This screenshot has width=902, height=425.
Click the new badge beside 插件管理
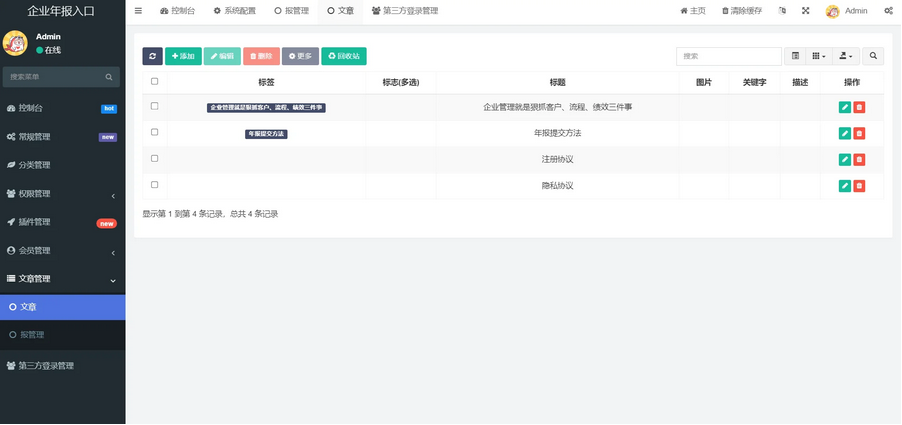tap(106, 224)
